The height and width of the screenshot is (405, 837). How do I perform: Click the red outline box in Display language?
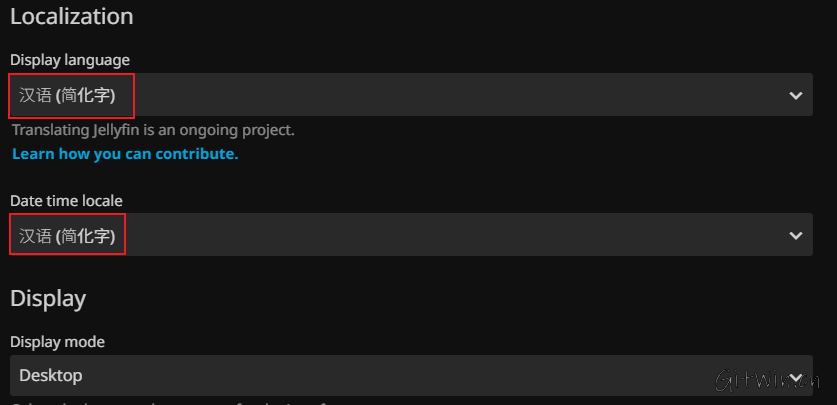tap(71, 78)
